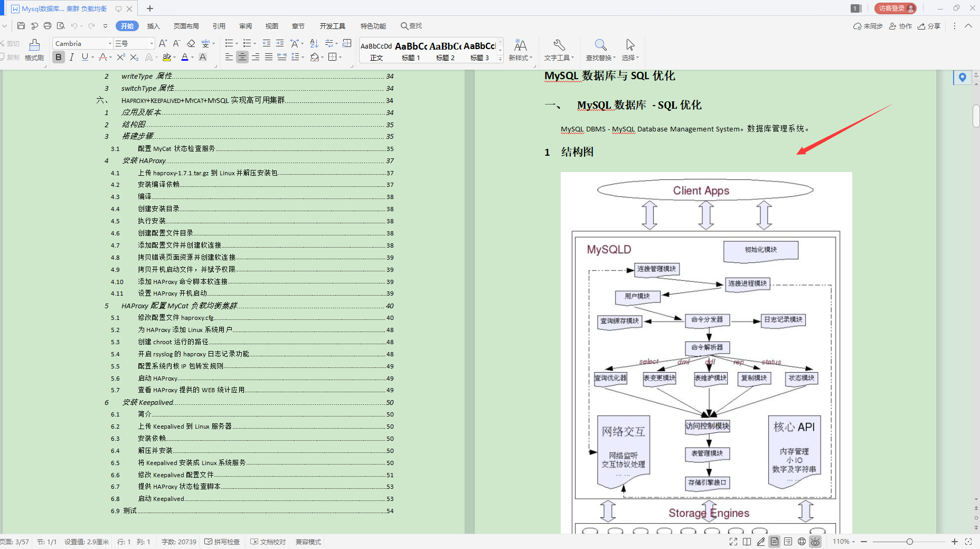The width and height of the screenshot is (980, 549).
Task: Open the 审阅 (Review) ribbon tab
Action: tap(245, 25)
